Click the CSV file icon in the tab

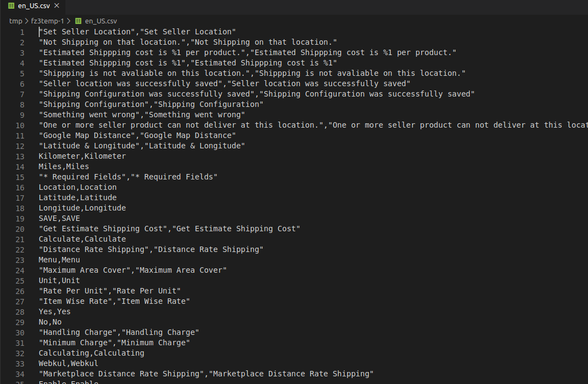point(11,5)
